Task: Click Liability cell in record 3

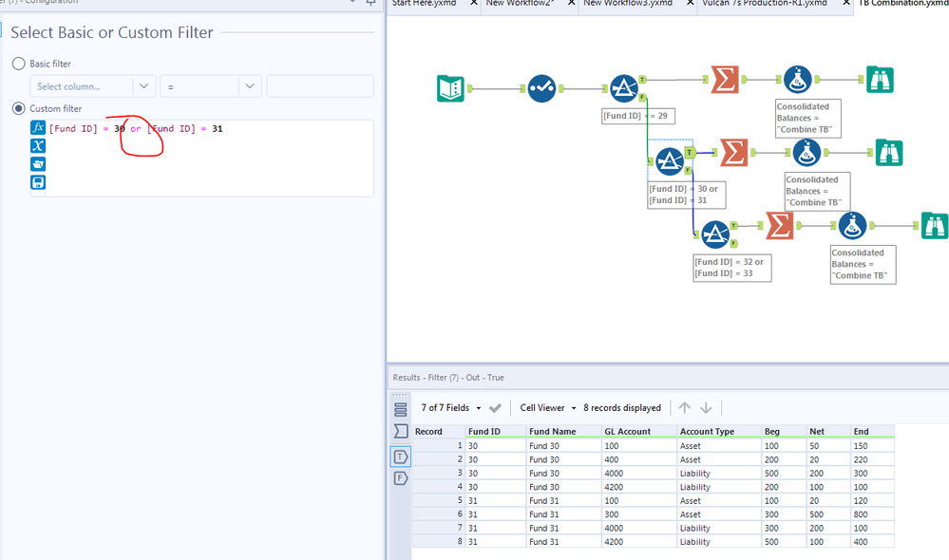Action: (x=720, y=473)
